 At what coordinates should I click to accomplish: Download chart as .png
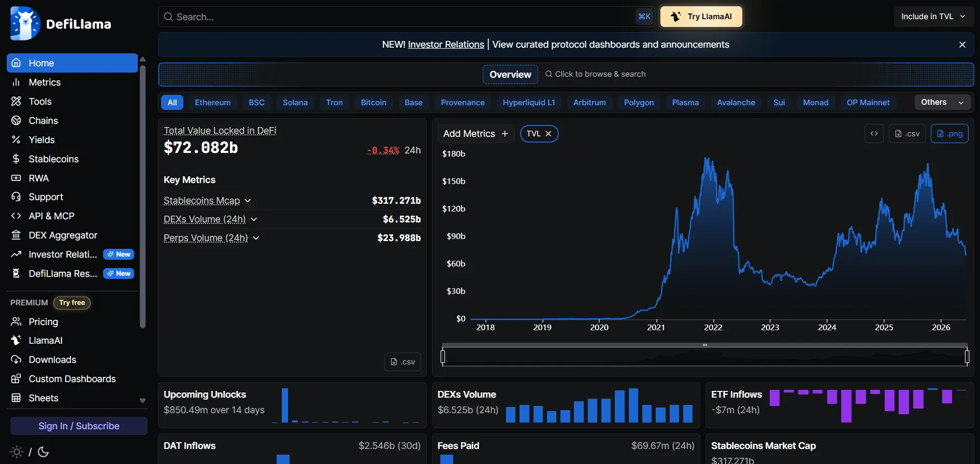click(949, 134)
